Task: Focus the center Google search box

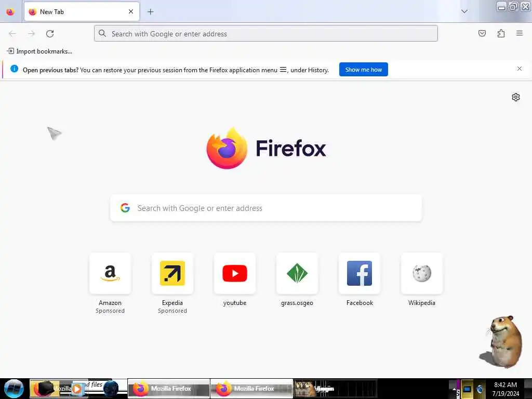Action: click(x=266, y=208)
